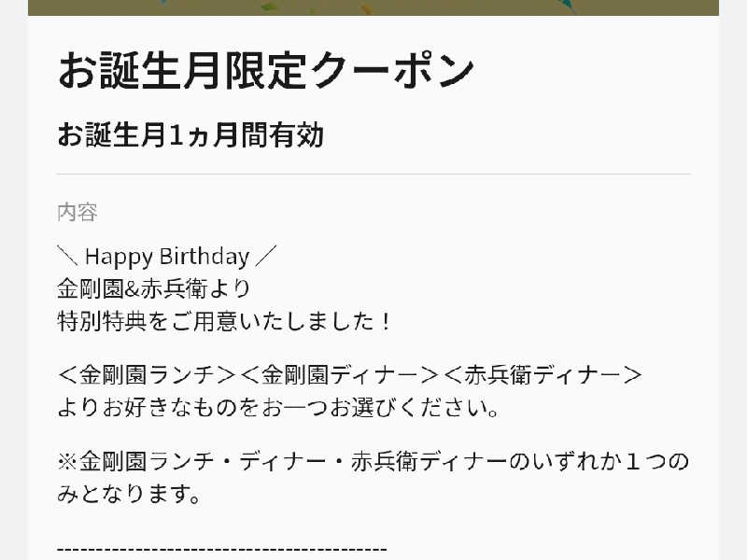Click the closing ／ after Happy Birthday
The width and height of the screenshot is (747, 560).
point(267,257)
